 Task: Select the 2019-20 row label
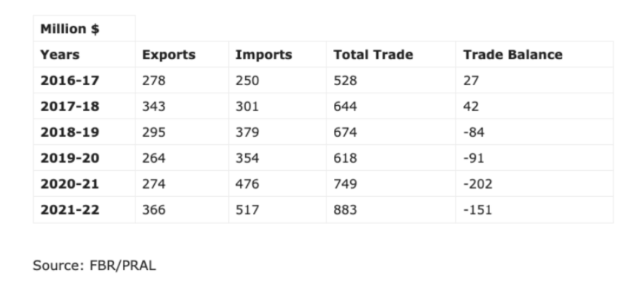coord(70,158)
